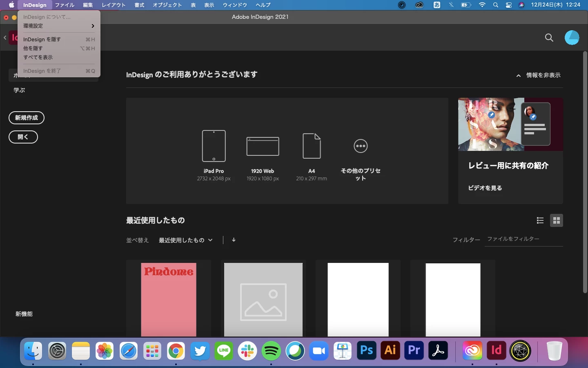
Task: Click the ファイルをフィルター input field
Action: (x=525, y=239)
